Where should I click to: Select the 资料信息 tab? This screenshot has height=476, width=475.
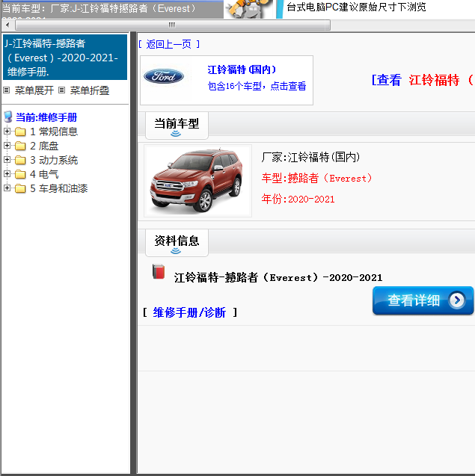[177, 243]
